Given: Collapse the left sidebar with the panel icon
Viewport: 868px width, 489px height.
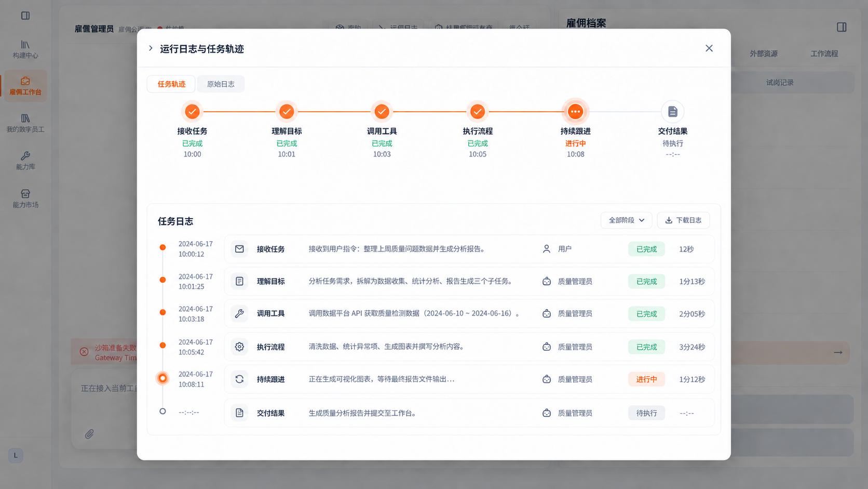Looking at the screenshot, I should (25, 16).
